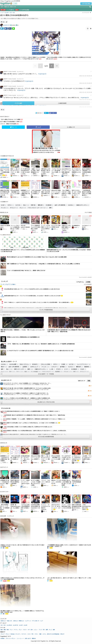Image resolution: width=92 pixels, height=644 pixels.
Task: Click ランキングの続きを見る expander
Action: pos(46,310)
